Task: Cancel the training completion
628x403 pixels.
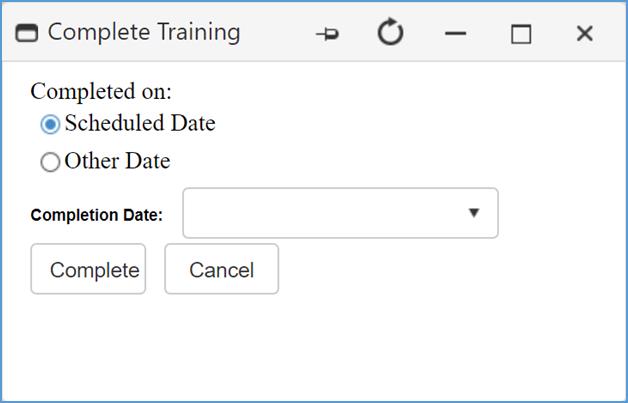Action: point(221,270)
